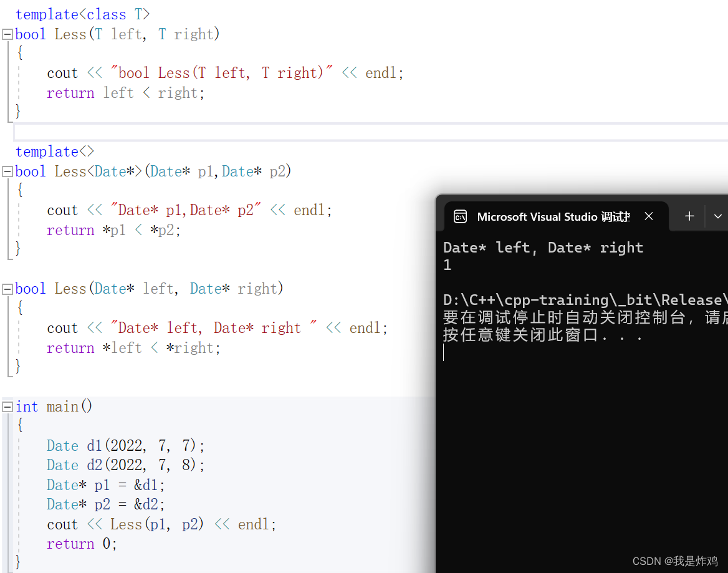Click the console output value '1'
This screenshot has height=573, width=728.
(447, 265)
